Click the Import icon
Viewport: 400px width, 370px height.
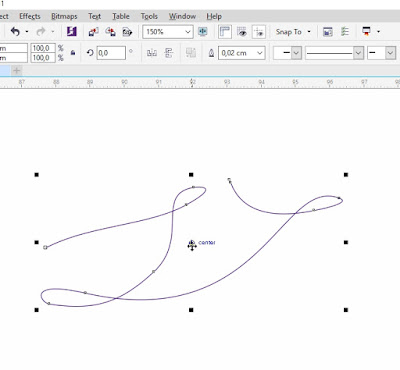click(x=93, y=32)
